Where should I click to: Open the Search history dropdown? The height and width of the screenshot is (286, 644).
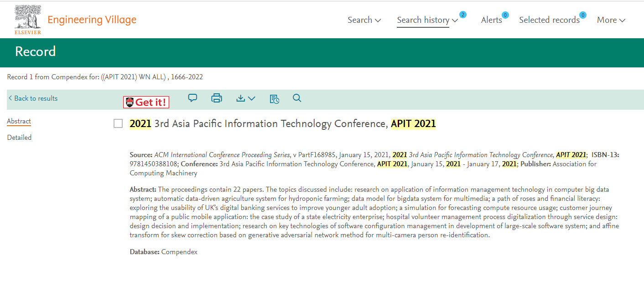(427, 20)
